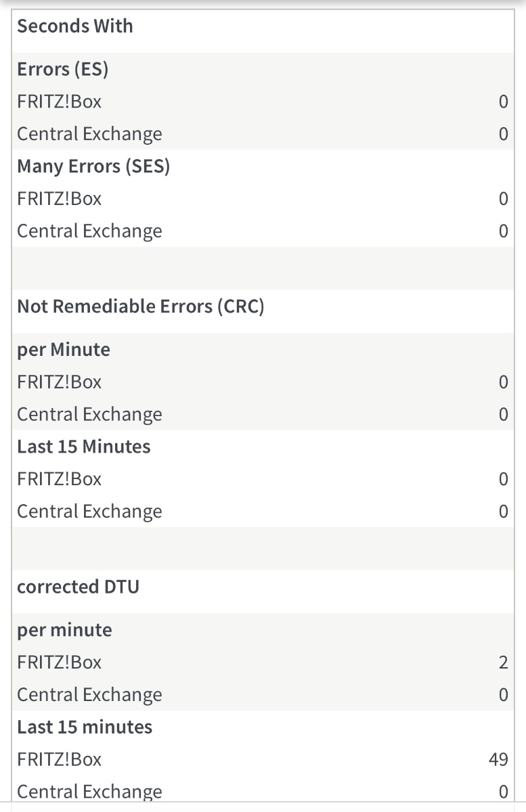Viewport: 526px width, 812px height.
Task: Select Central Exchange row under Errors (ES)
Action: click(263, 134)
